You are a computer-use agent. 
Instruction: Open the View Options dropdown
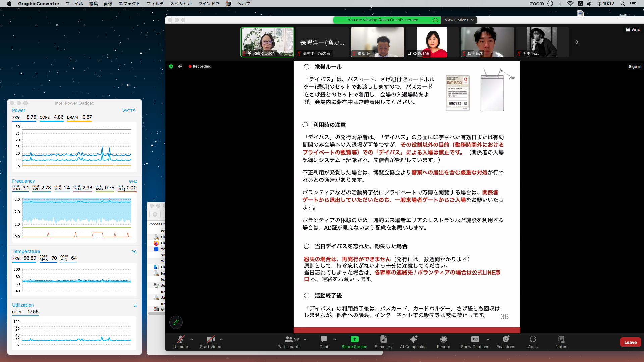point(459,20)
